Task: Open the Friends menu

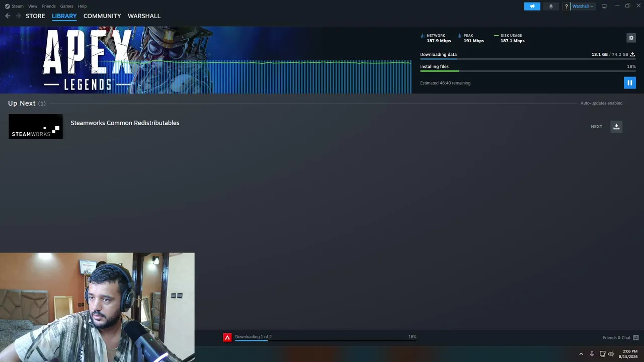Action: [49, 6]
